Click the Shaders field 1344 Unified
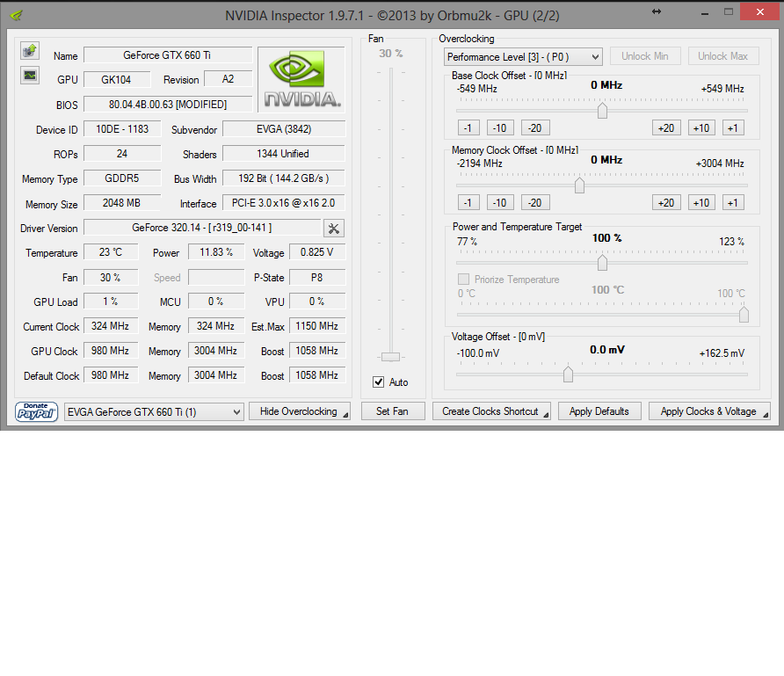 coord(284,154)
